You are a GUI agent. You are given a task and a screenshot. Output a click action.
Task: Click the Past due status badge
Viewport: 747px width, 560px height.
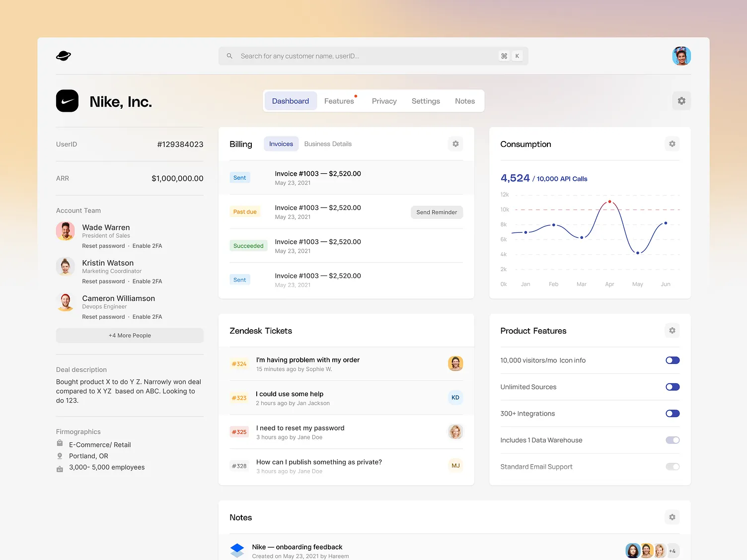click(245, 212)
